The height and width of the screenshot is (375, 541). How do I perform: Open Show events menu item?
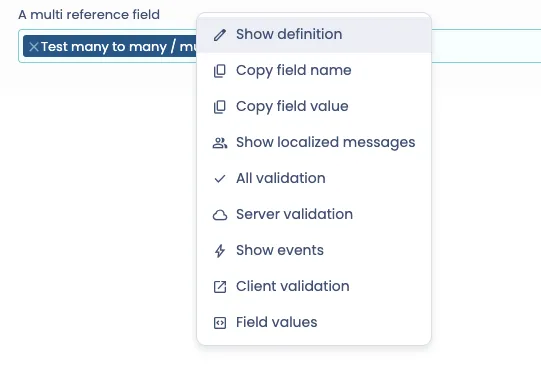(314, 250)
